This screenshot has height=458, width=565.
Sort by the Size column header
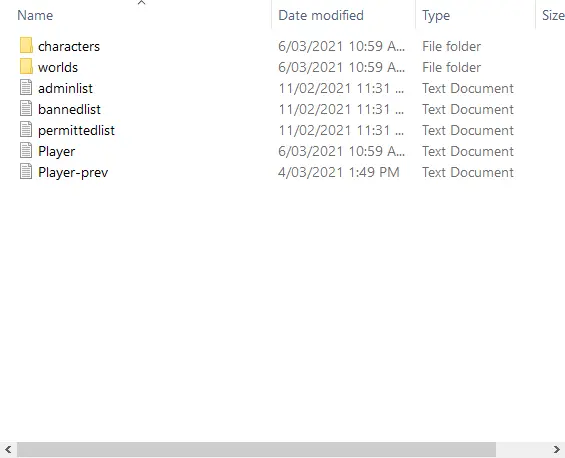pyautogui.click(x=553, y=15)
